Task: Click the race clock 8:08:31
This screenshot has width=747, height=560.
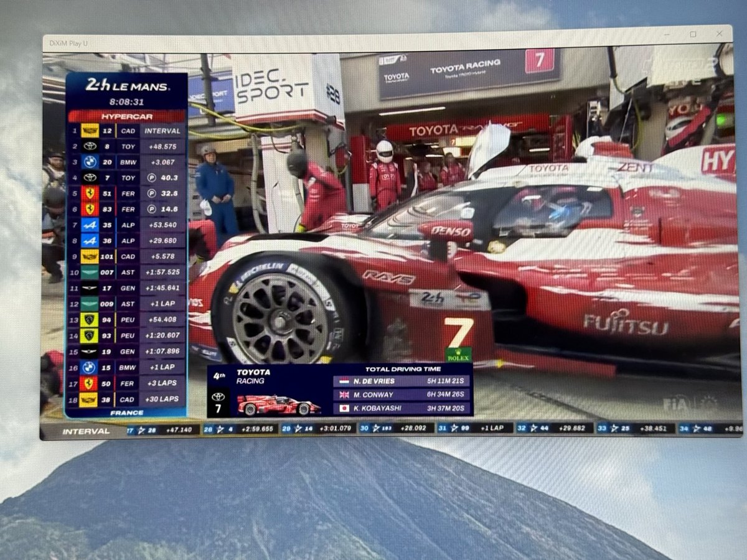Action: (x=126, y=101)
